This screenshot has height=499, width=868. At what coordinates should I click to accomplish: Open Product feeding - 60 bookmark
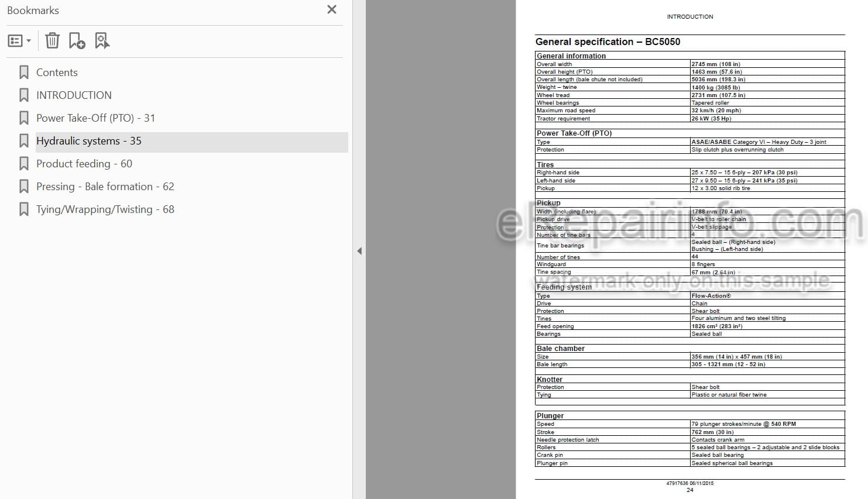pyautogui.click(x=84, y=164)
